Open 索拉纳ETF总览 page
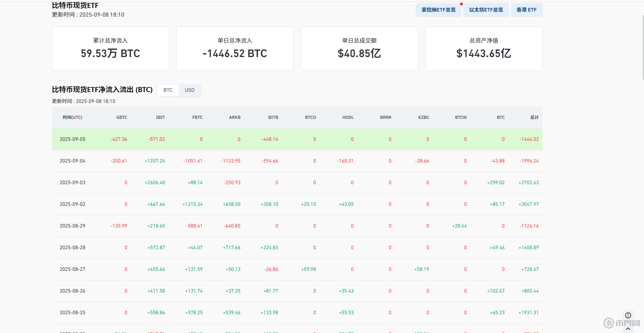This screenshot has width=644, height=333. click(438, 10)
